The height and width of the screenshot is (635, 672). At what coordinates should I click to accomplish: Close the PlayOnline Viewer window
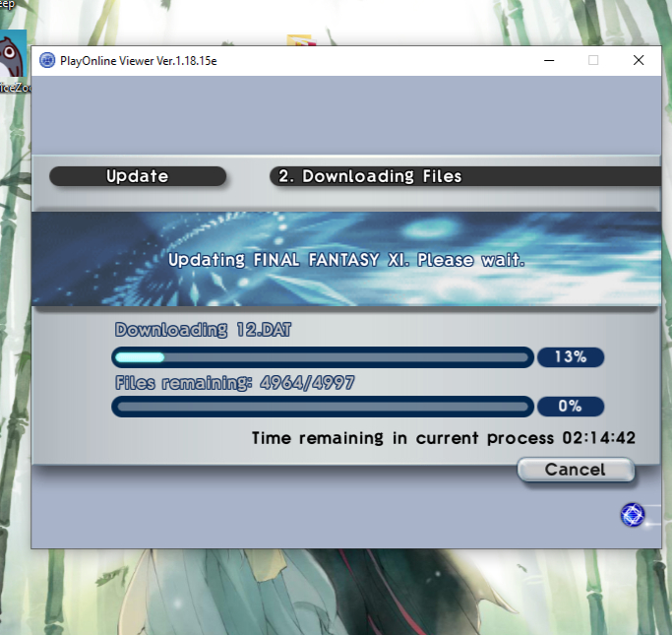click(639, 60)
